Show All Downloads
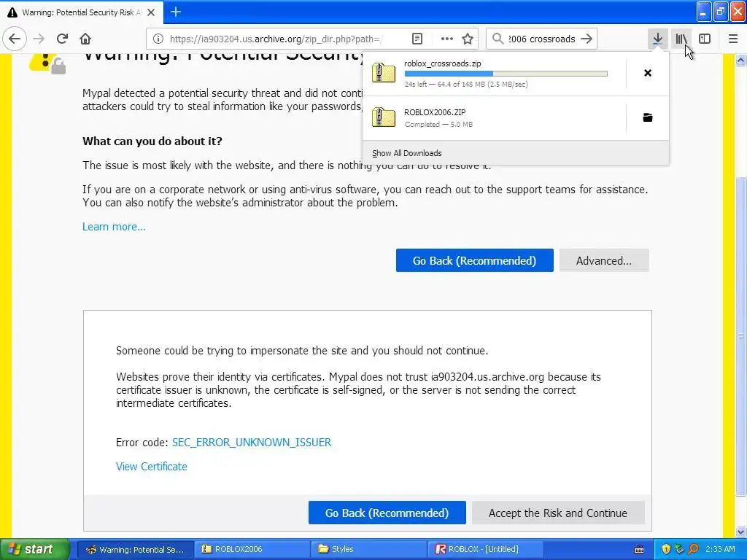The width and height of the screenshot is (747, 560). pos(407,153)
